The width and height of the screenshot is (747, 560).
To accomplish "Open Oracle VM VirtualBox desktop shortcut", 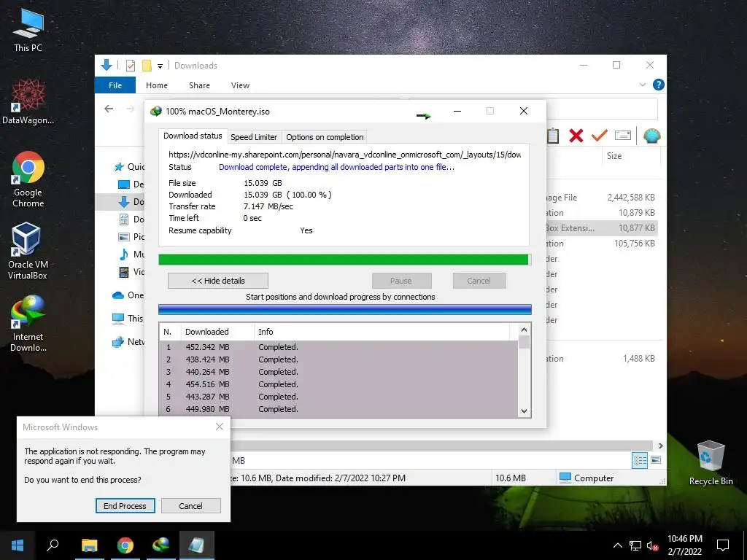I will [x=28, y=251].
